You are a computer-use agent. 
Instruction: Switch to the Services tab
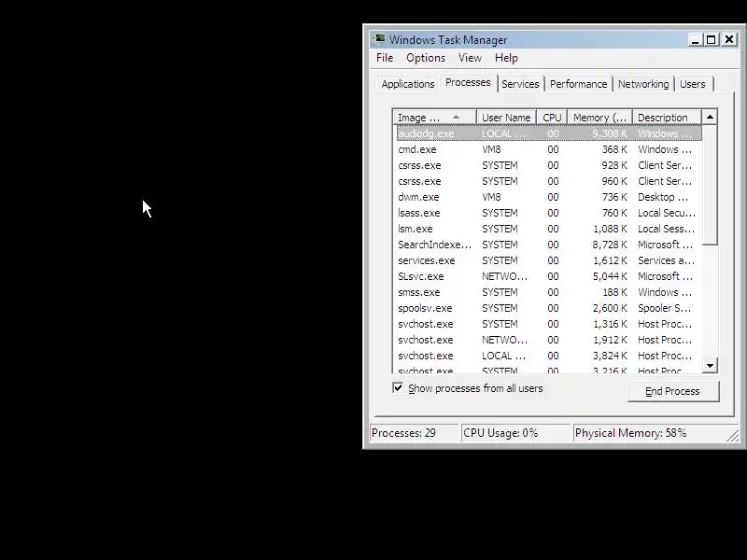tap(520, 84)
